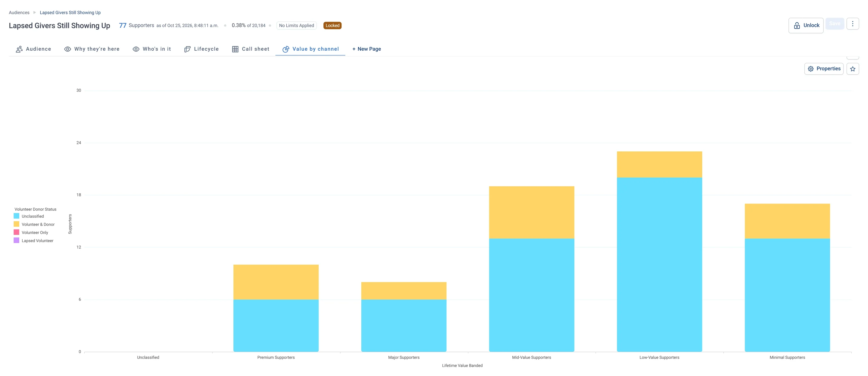Open the Call sheet tab
868x376 pixels.
pyautogui.click(x=251, y=49)
